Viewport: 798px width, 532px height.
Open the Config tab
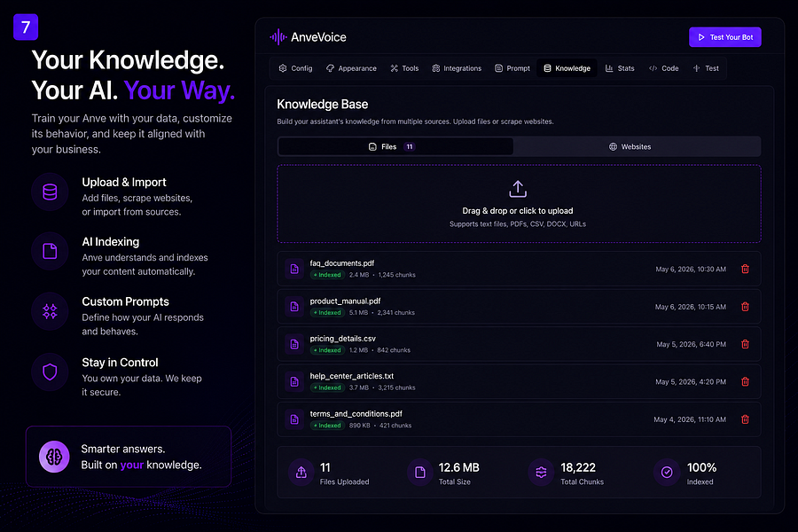coord(295,68)
